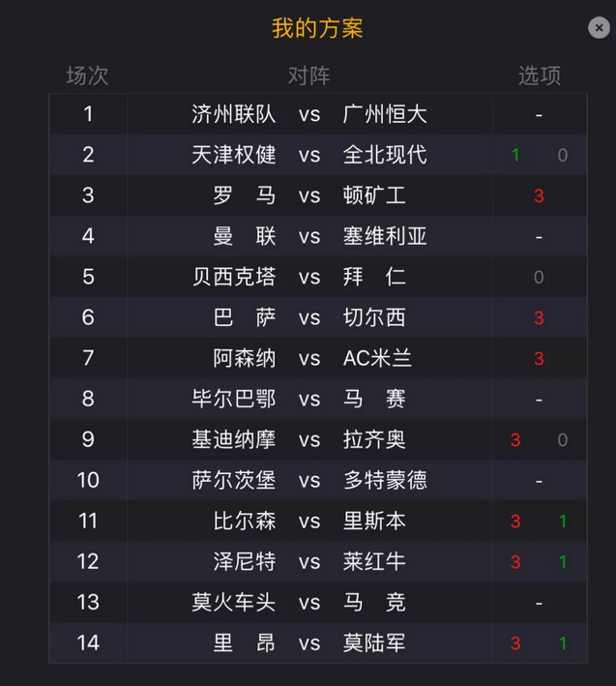Click the dash option for 曼联 vs 塞维利亚

[539, 237]
